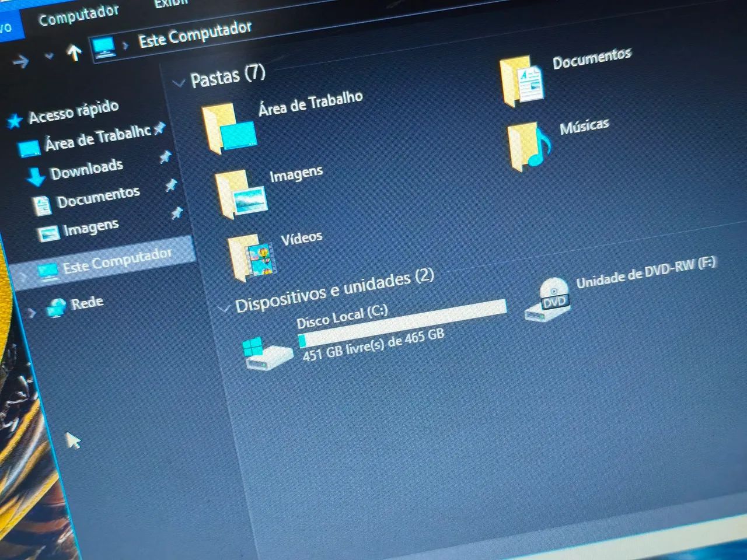
Task: Select Acesso rápido in the sidebar
Action: pos(74,112)
